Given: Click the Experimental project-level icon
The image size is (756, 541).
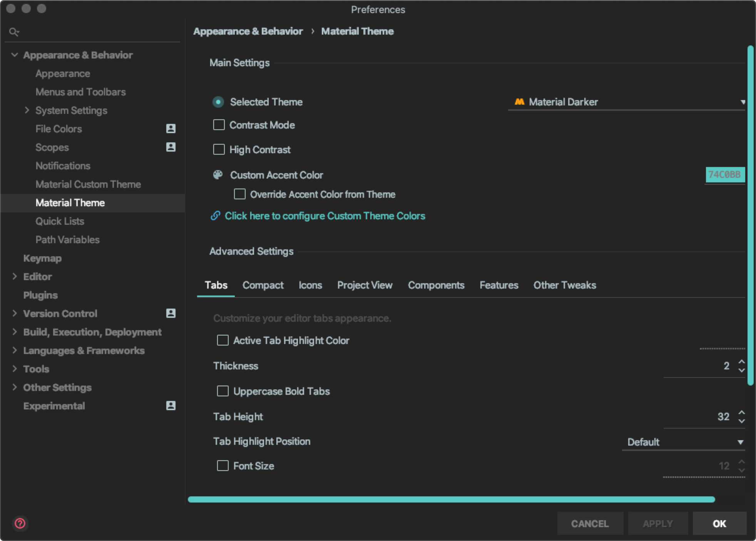Looking at the screenshot, I should click(x=171, y=406).
